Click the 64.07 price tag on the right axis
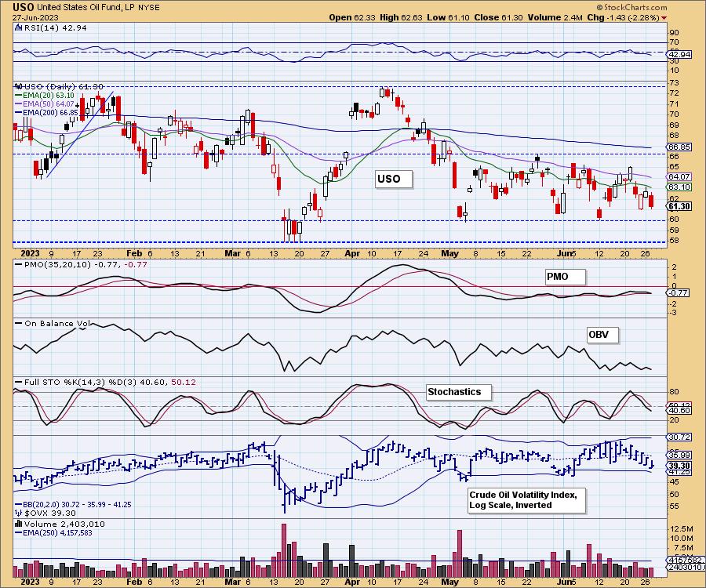 679,177
